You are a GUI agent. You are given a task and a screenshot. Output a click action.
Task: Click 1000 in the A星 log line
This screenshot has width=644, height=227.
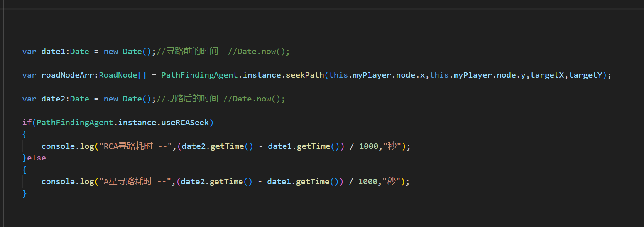tap(367, 182)
